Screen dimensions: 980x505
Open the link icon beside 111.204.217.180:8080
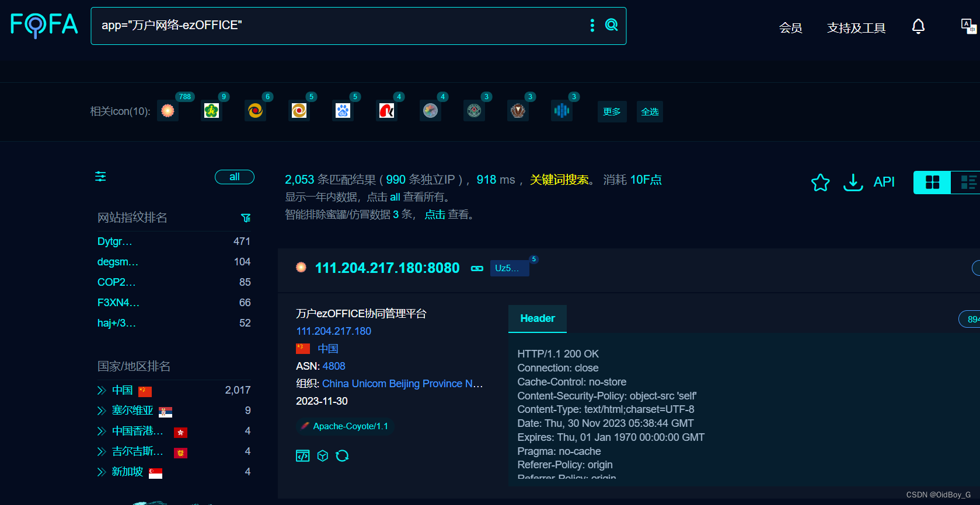click(477, 268)
